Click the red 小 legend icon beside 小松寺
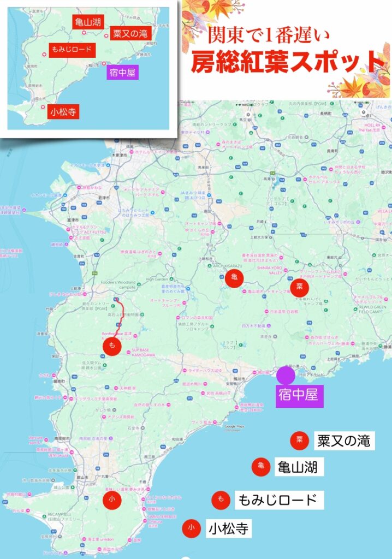The height and width of the screenshot is (559, 392). [191, 528]
